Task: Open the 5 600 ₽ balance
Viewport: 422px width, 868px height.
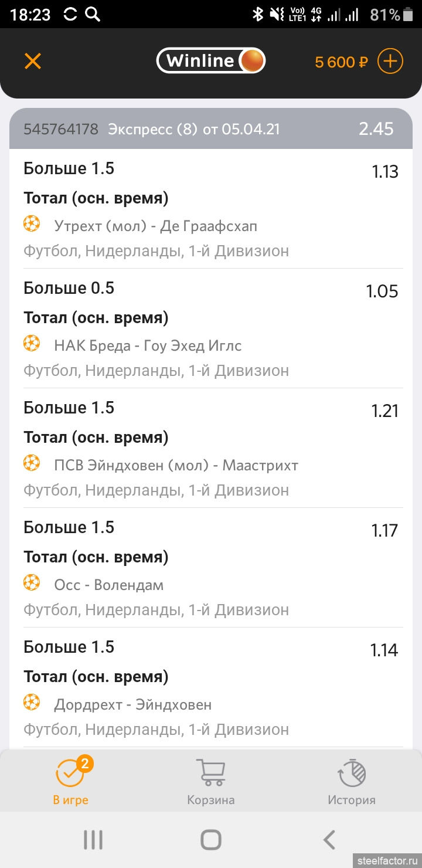Action: point(341,62)
